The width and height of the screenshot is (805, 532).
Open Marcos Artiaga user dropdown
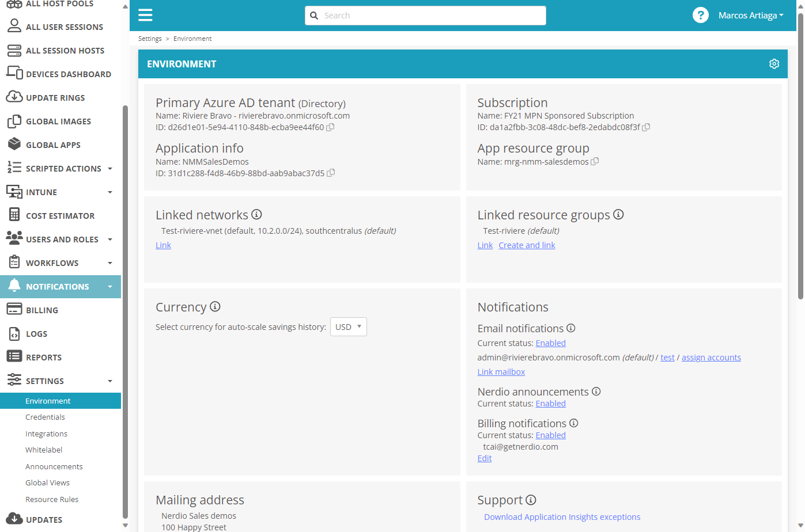(751, 16)
